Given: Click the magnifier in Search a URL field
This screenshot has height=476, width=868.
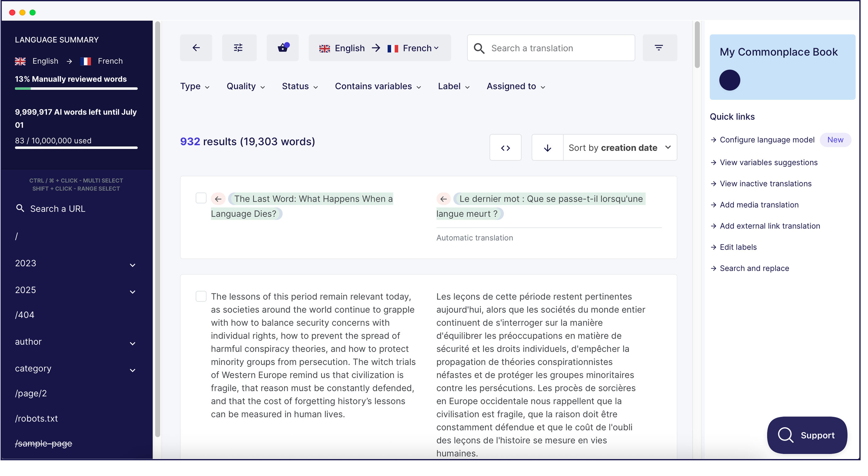Looking at the screenshot, I should point(20,208).
